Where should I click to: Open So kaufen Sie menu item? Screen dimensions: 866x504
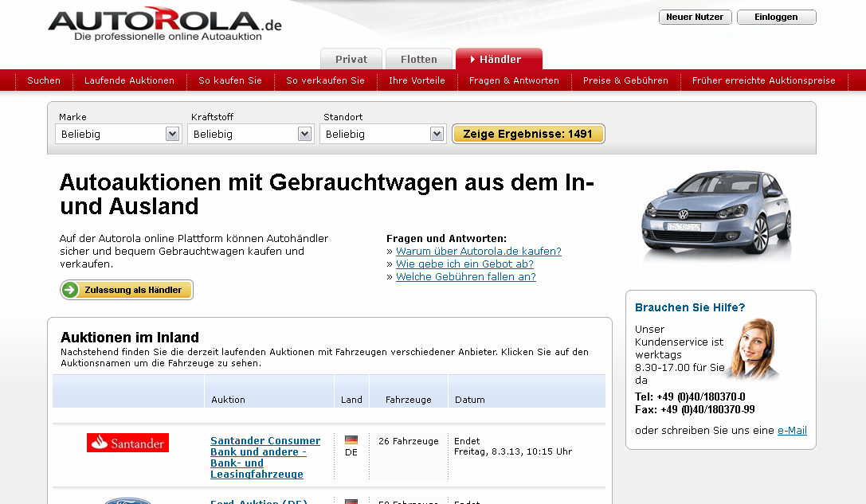point(230,80)
